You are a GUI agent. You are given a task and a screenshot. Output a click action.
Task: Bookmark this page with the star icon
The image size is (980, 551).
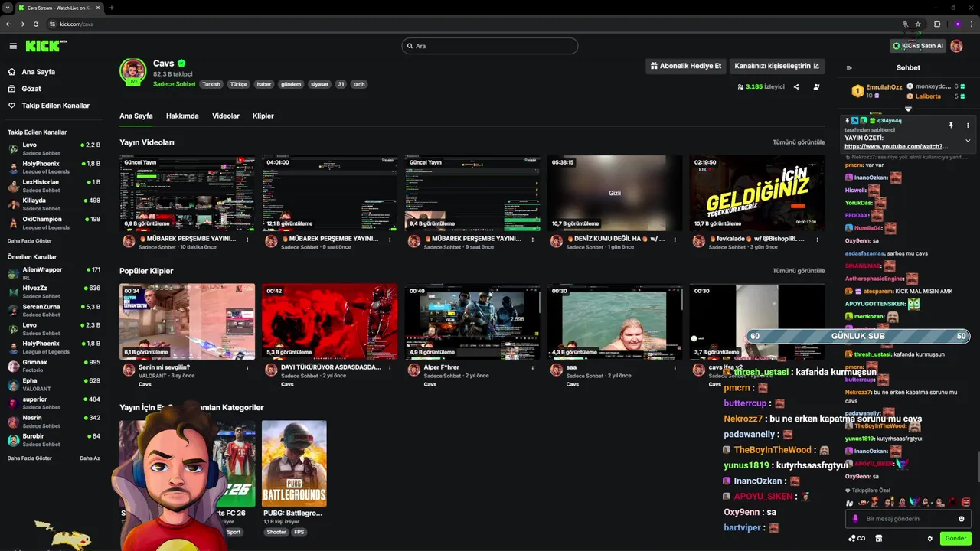918,24
